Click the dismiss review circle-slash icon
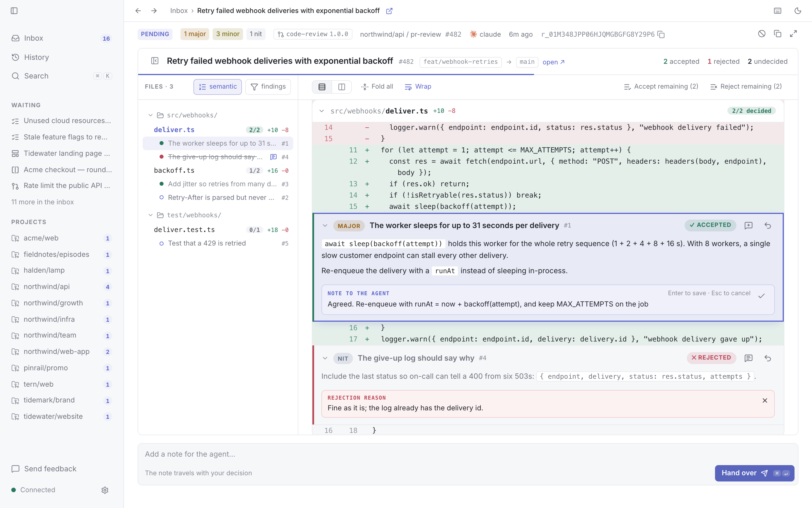Viewport: 812px width, 508px height. click(761, 34)
